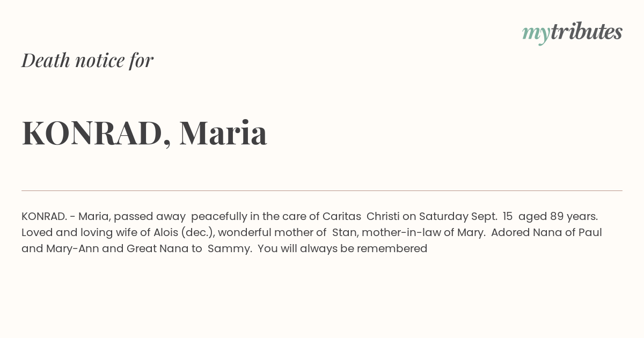Click "aged 89 years." in the notice
The image size is (644, 338).
point(558,217)
